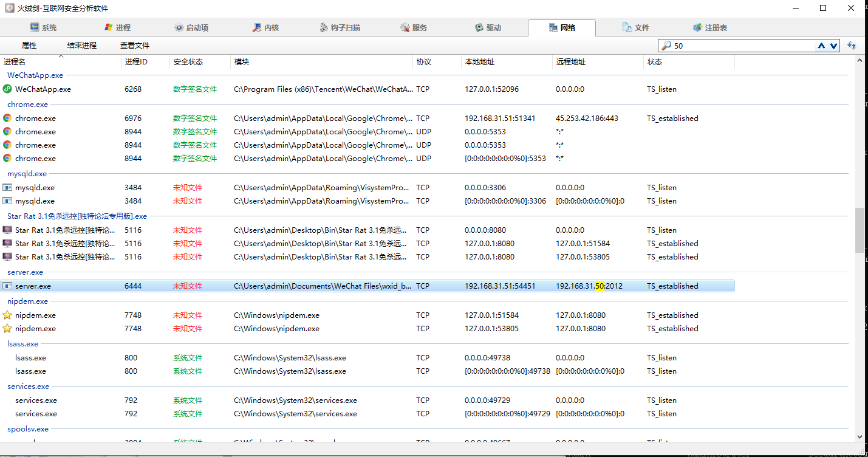Image resolution: width=868 pixels, height=457 pixels.
Task: Click the Star Rat 3.1免杀远控 group header
Action: coord(77,216)
